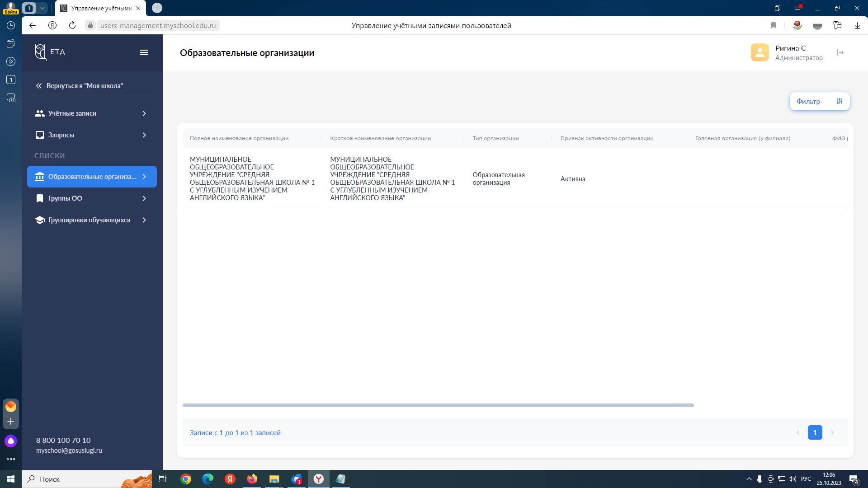Click Краткое наименование организации column header
Viewport: 868px width, 488px height.
(380, 138)
